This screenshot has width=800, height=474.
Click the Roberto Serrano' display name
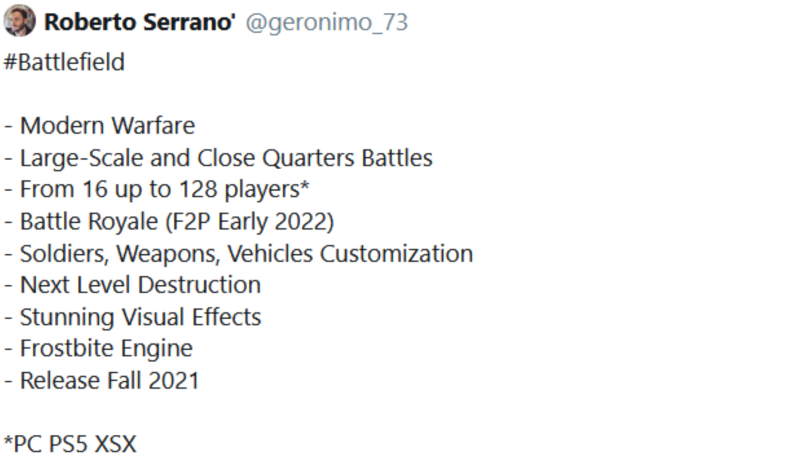tap(140, 22)
